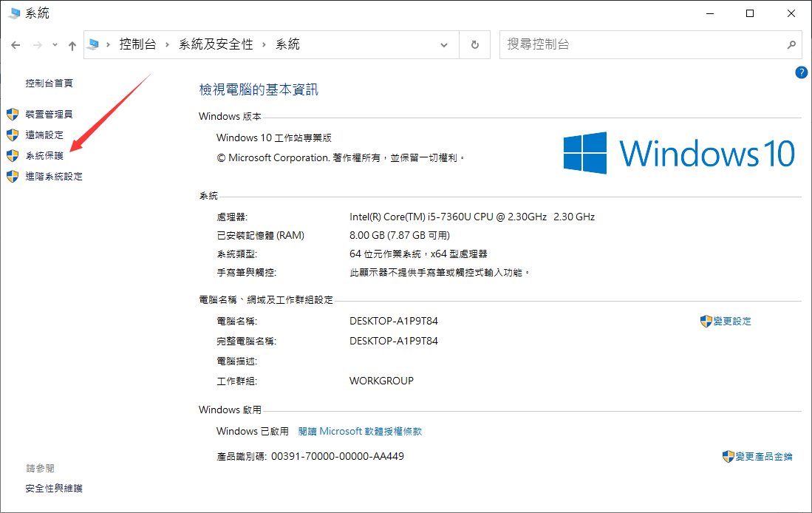Select WORKGROUP text
The image size is (812, 513).
tap(382, 381)
